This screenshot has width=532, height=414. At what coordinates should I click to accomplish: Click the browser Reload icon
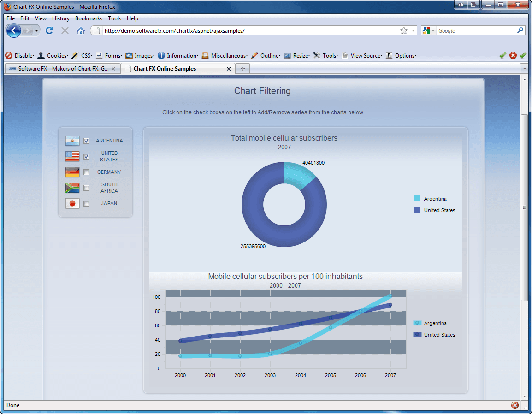[x=49, y=30]
